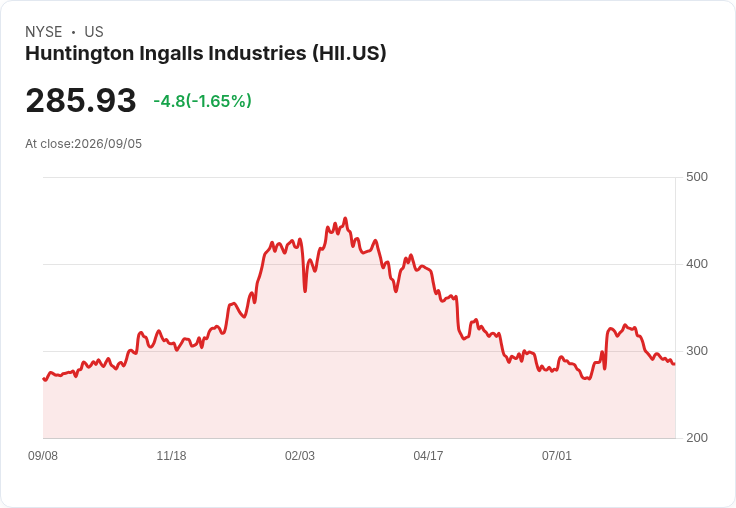Click the right endpoint of the price line
Screen dimensions: 736x508
pos(674,363)
